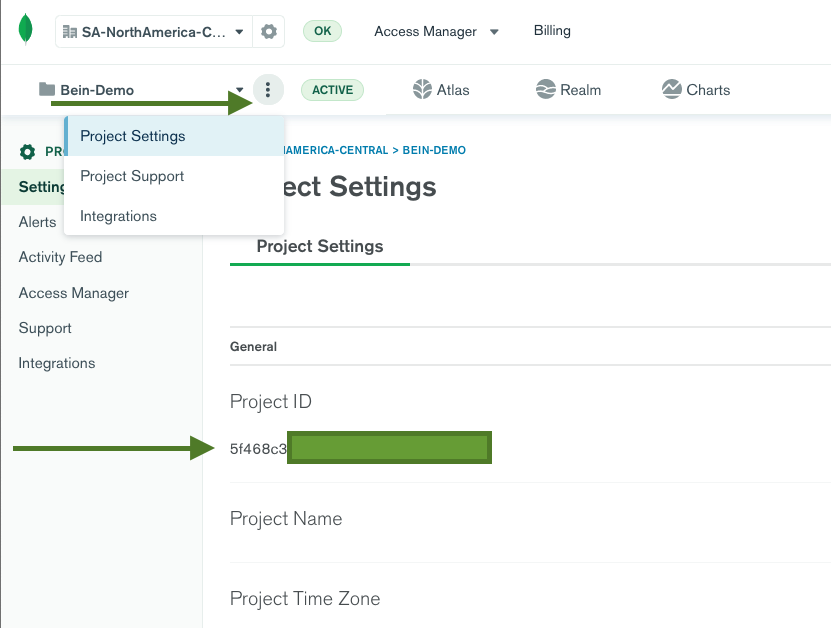Open Activity Feed in the sidebar
Image resolution: width=831 pixels, height=628 pixels.
60,257
